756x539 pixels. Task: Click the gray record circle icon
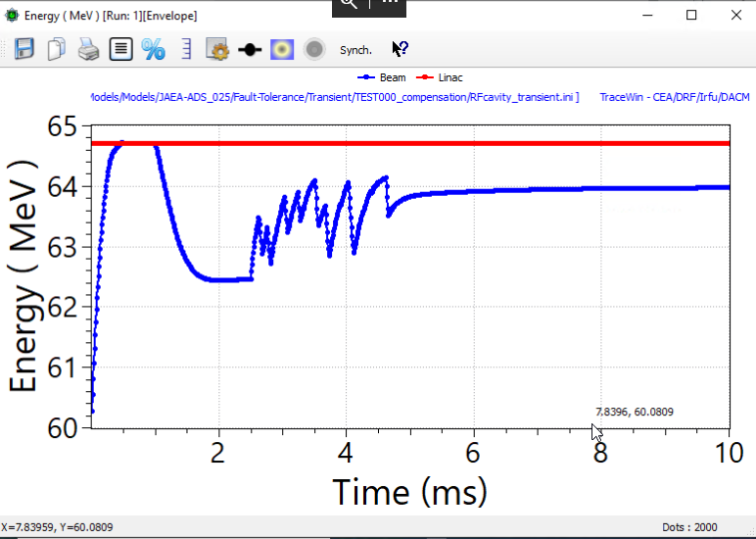(x=314, y=49)
